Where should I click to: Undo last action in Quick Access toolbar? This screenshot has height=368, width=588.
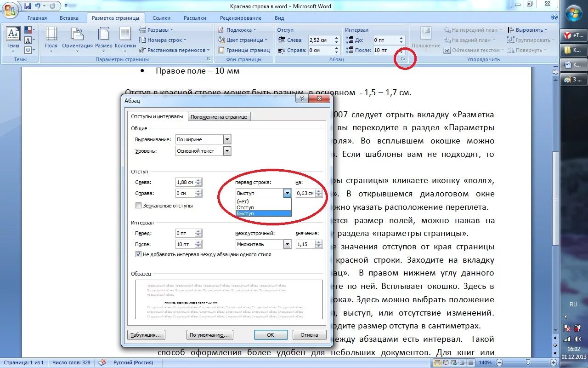38,6
